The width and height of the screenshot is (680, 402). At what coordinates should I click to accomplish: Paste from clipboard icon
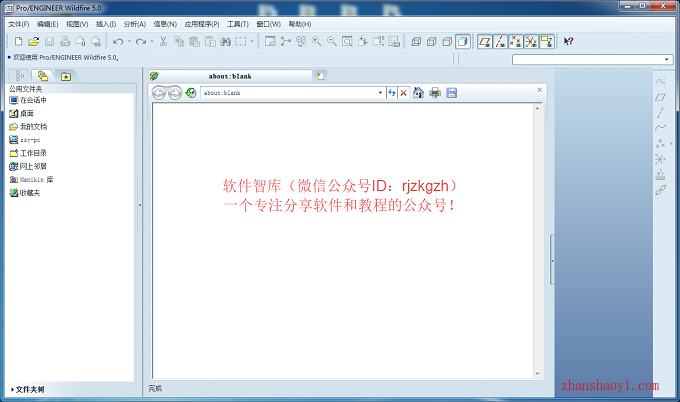pos(195,41)
